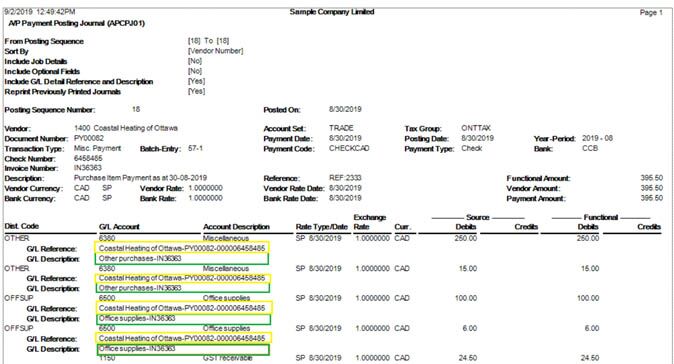Click the 'Exchange Rate' column header

(x=370, y=222)
